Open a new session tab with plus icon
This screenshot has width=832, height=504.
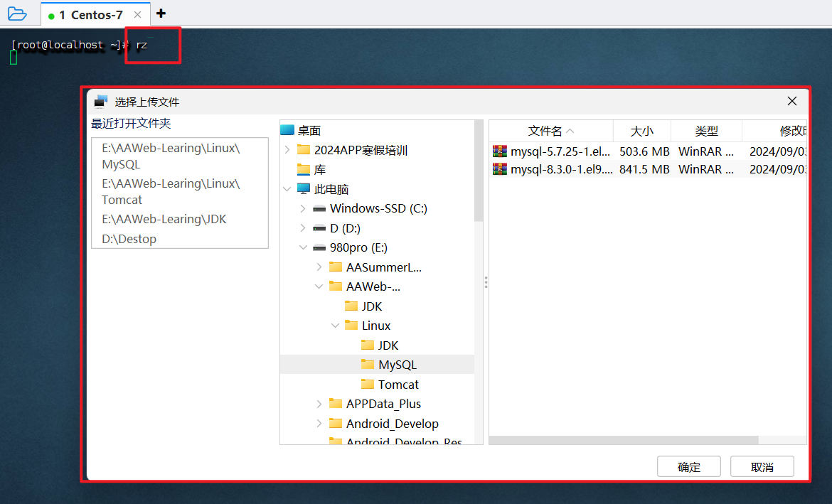[161, 14]
